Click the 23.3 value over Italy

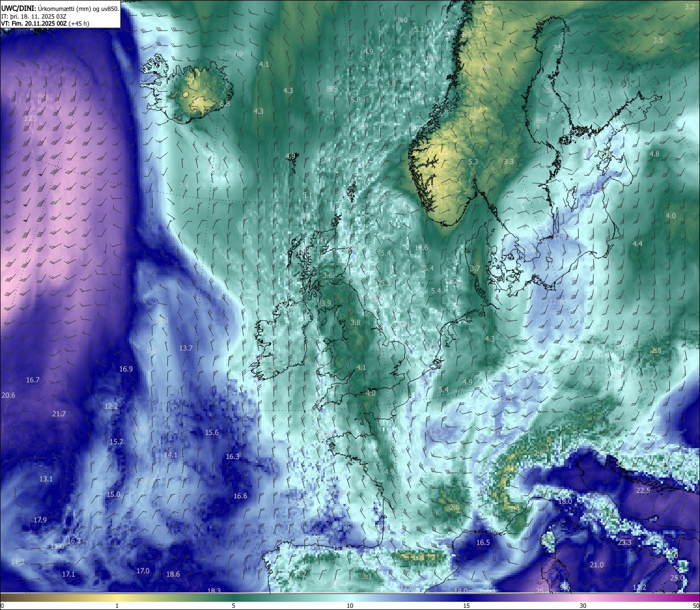(x=625, y=543)
